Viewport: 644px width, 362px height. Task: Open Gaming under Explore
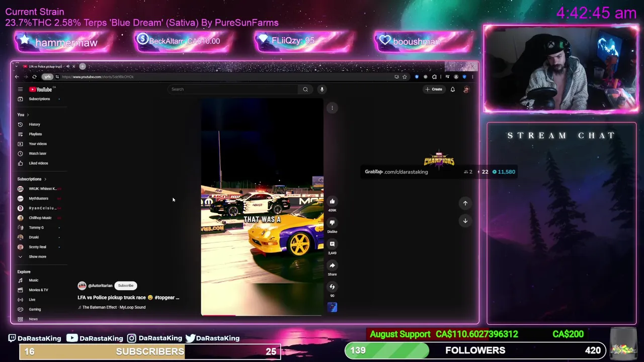click(x=35, y=310)
